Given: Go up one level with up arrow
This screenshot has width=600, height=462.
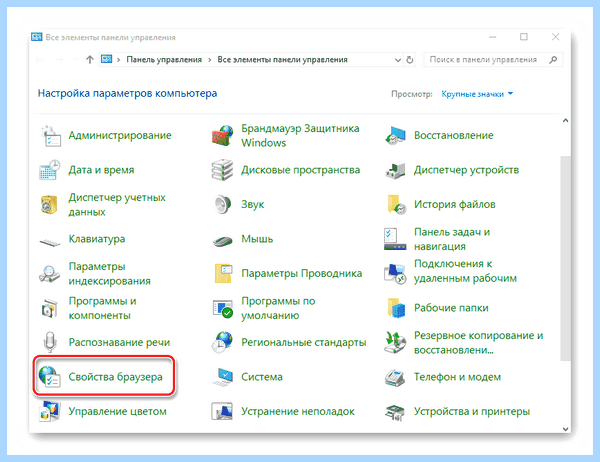Looking at the screenshot, I should point(90,60).
